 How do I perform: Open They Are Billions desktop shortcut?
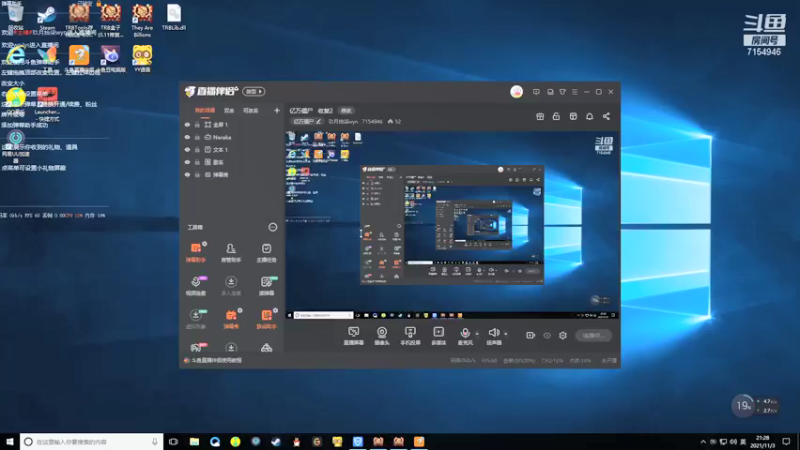(x=142, y=20)
